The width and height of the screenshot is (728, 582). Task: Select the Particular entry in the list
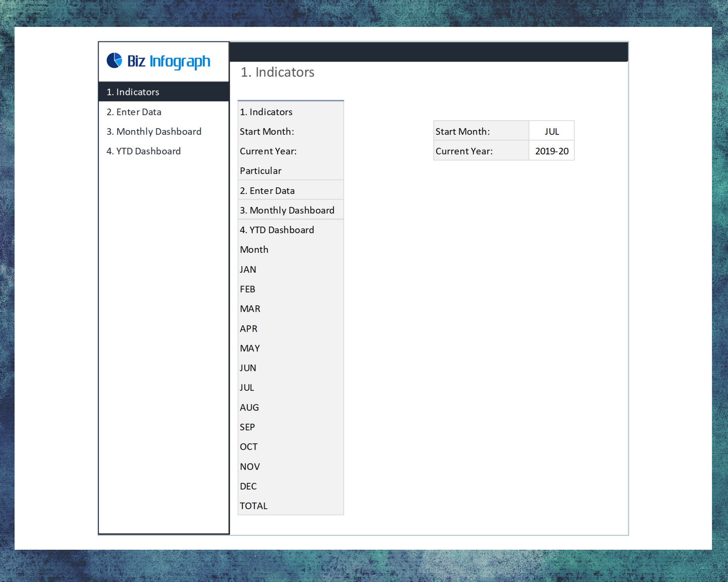point(261,171)
